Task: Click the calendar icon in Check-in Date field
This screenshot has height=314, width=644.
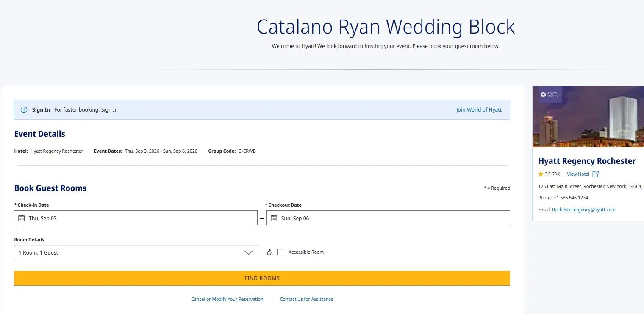Action: tap(22, 218)
